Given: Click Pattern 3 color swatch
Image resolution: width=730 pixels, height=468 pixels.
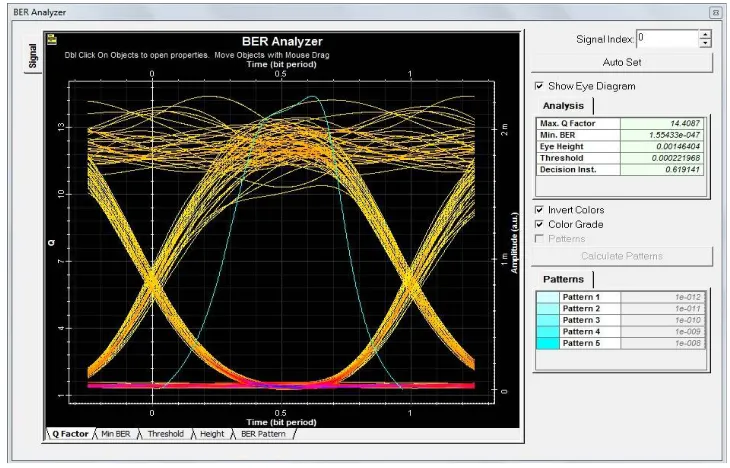Looking at the screenshot, I should pyautogui.click(x=548, y=320).
